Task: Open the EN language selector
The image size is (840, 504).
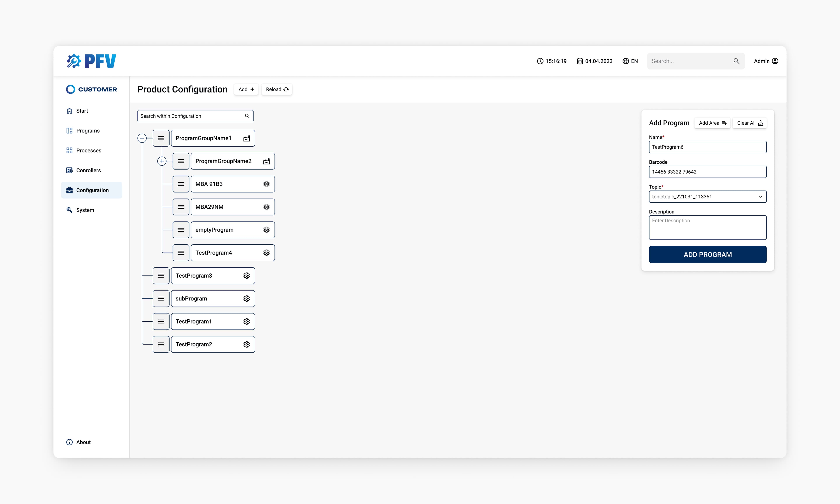Action: [630, 61]
